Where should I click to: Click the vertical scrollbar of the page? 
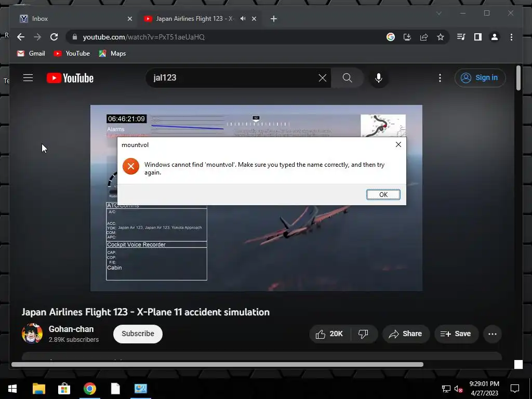[518, 78]
